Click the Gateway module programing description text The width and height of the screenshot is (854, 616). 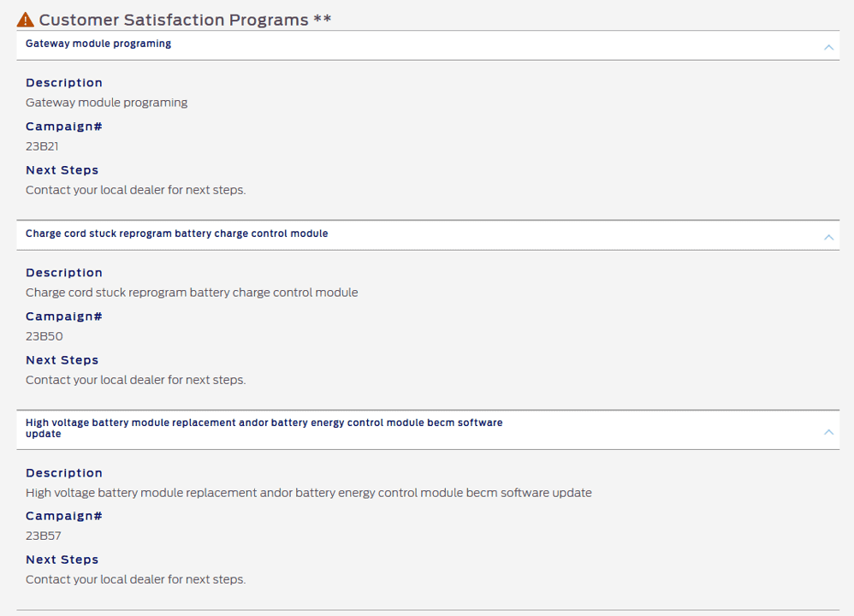[106, 103]
